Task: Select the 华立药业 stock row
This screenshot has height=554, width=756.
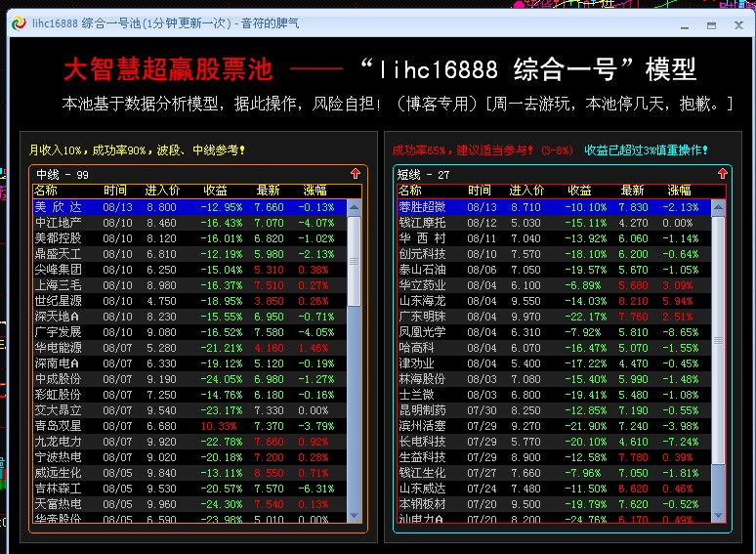Action: (x=555, y=285)
